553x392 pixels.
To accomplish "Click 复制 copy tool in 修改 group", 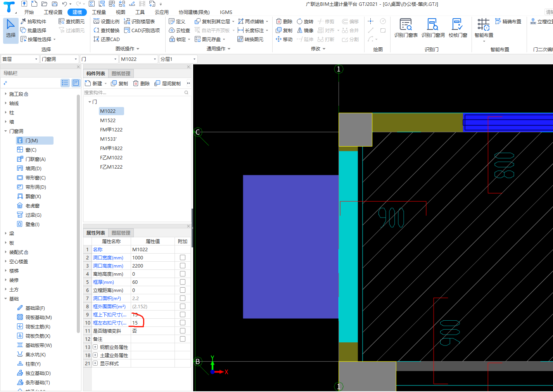I will point(284,30).
